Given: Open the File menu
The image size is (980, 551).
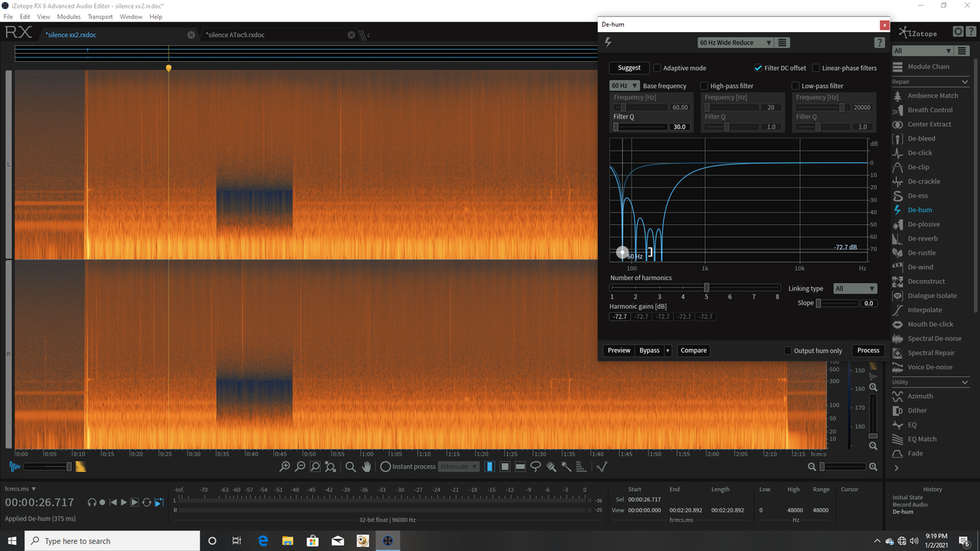Looking at the screenshot, I should [8, 17].
